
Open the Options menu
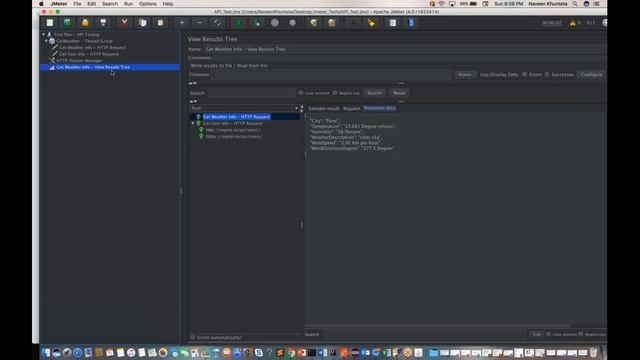click(x=147, y=4)
